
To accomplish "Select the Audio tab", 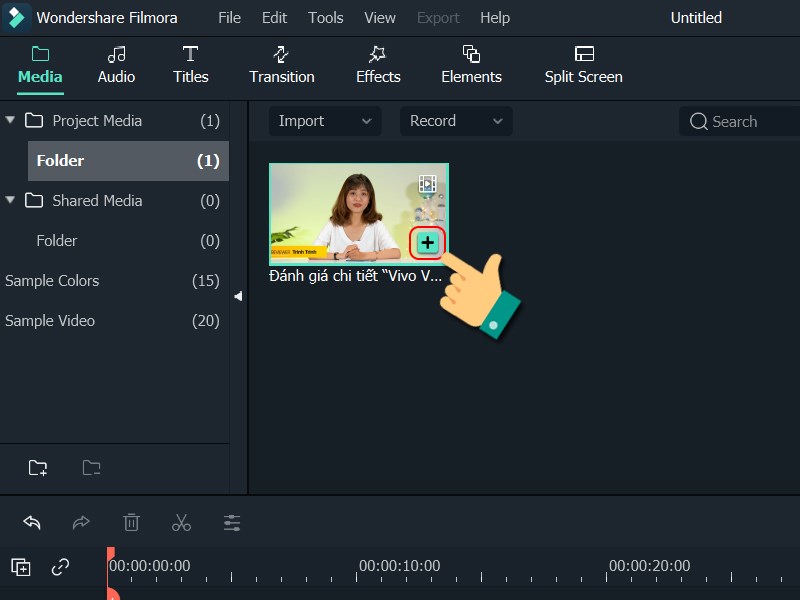I will coord(116,66).
